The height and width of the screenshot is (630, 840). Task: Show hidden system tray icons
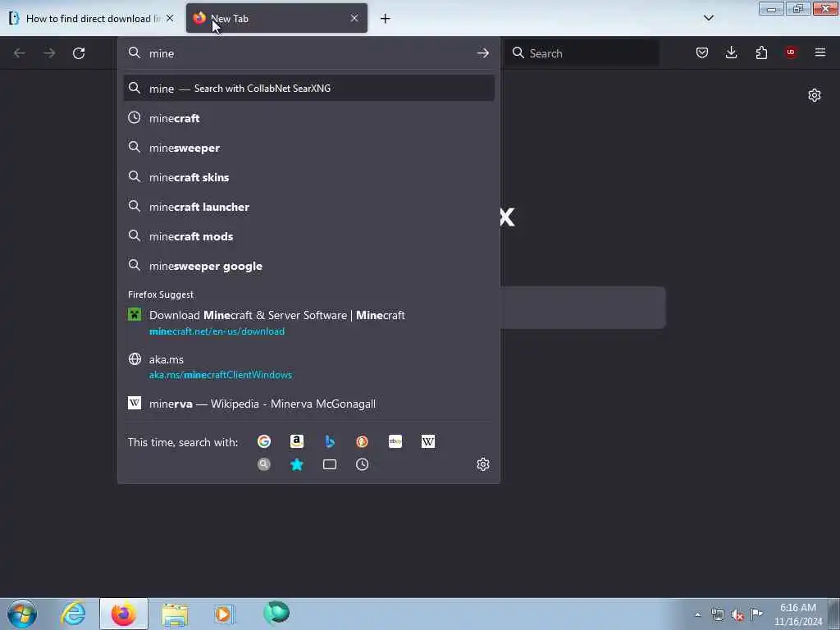pos(697,615)
